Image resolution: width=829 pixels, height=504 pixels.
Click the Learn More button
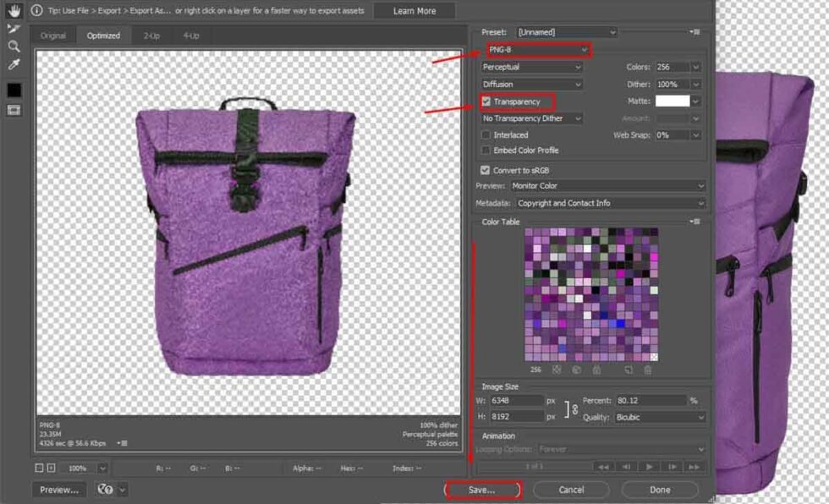pos(414,11)
